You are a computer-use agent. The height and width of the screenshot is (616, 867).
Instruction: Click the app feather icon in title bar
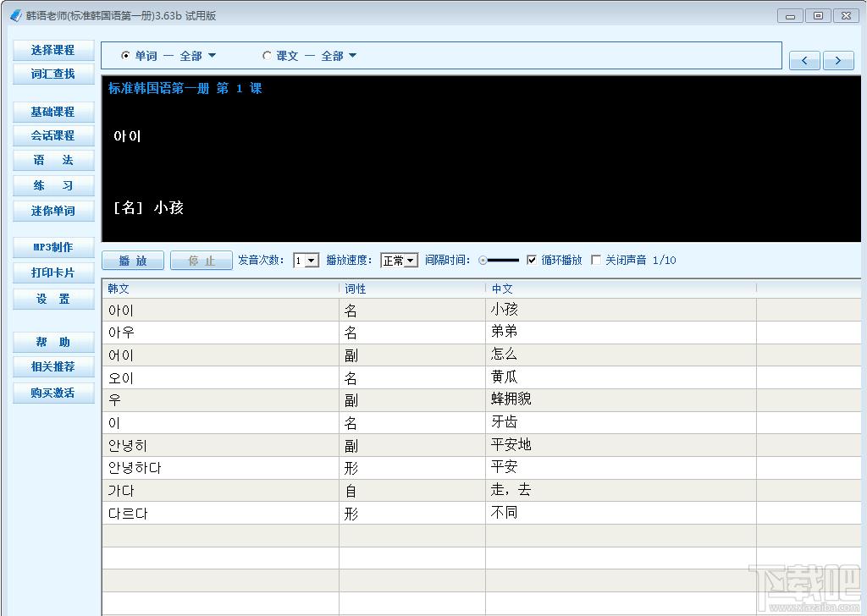15,15
